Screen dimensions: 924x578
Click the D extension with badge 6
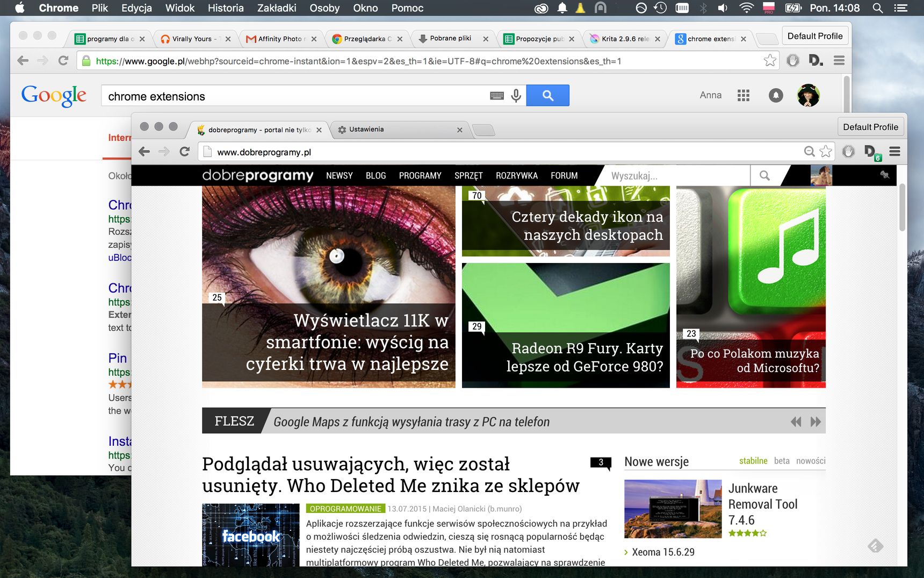point(872,152)
